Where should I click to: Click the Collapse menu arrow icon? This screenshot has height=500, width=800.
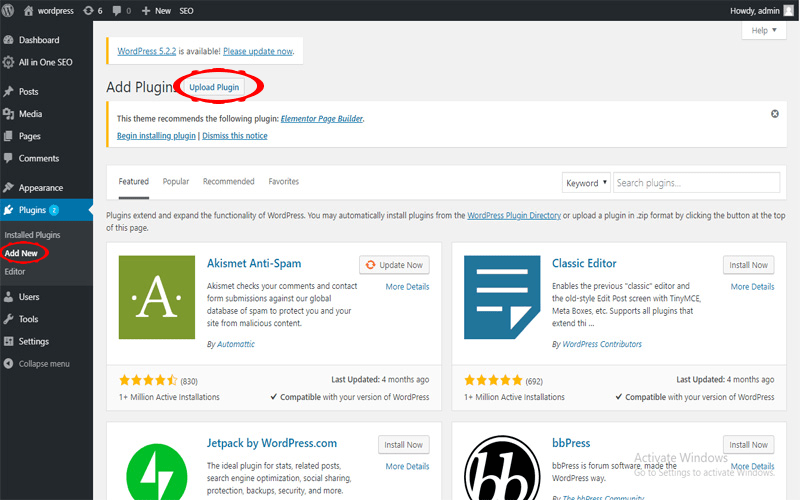(8, 364)
